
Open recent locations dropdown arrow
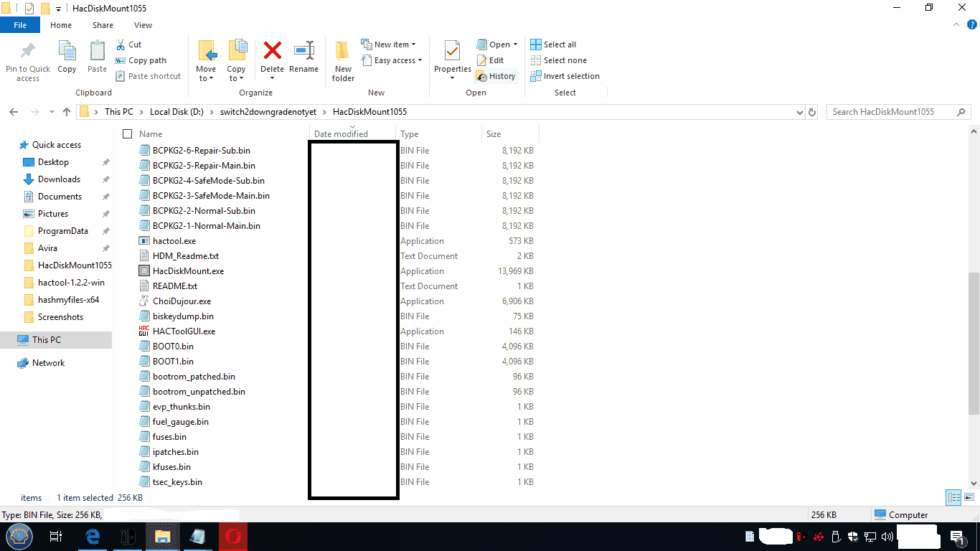click(52, 113)
